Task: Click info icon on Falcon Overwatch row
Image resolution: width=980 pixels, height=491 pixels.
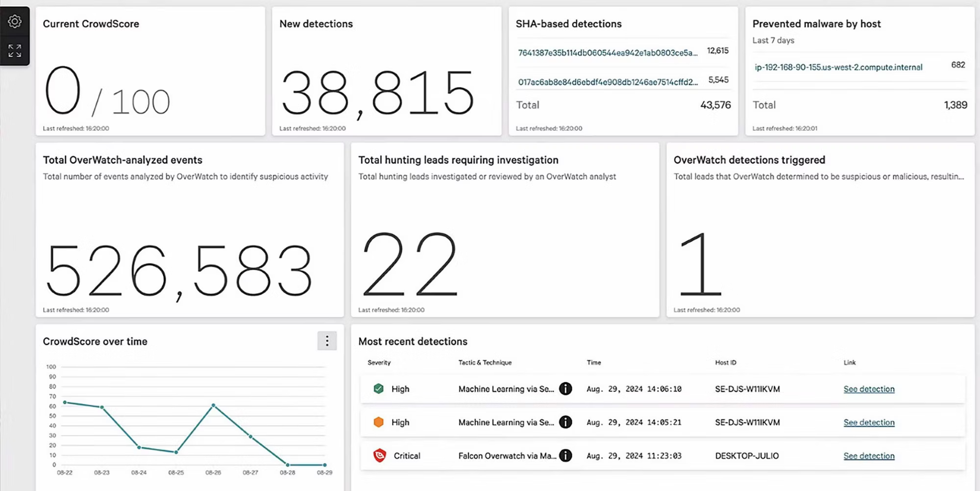Action: click(565, 456)
